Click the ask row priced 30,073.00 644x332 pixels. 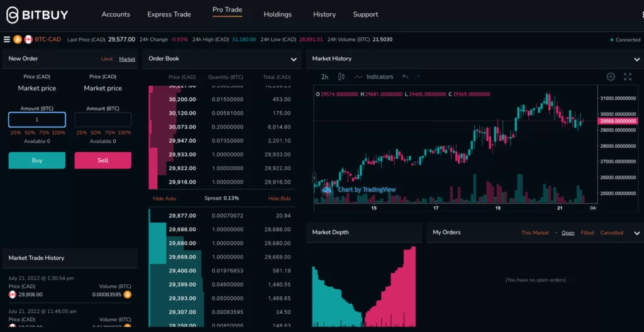221,127
